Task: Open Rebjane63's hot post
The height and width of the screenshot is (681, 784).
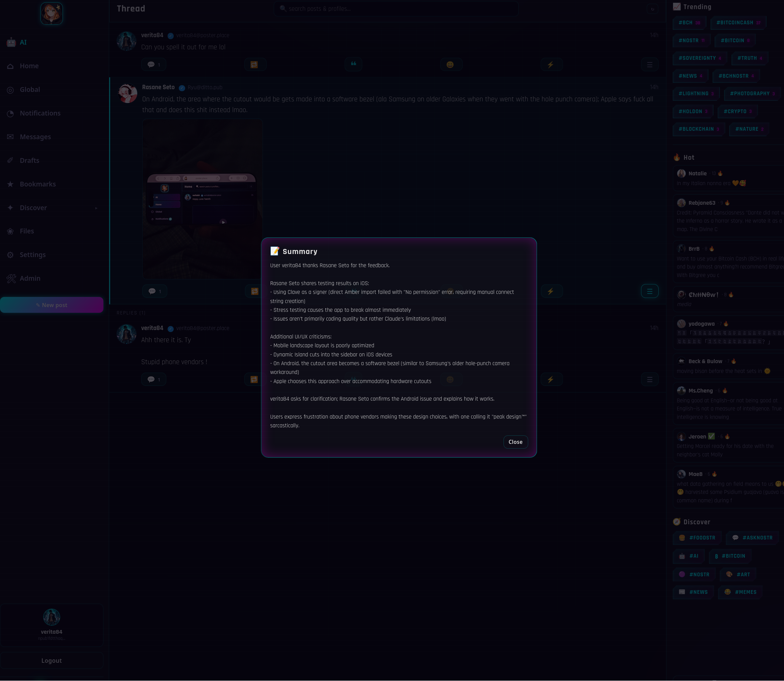Action: pos(729,216)
